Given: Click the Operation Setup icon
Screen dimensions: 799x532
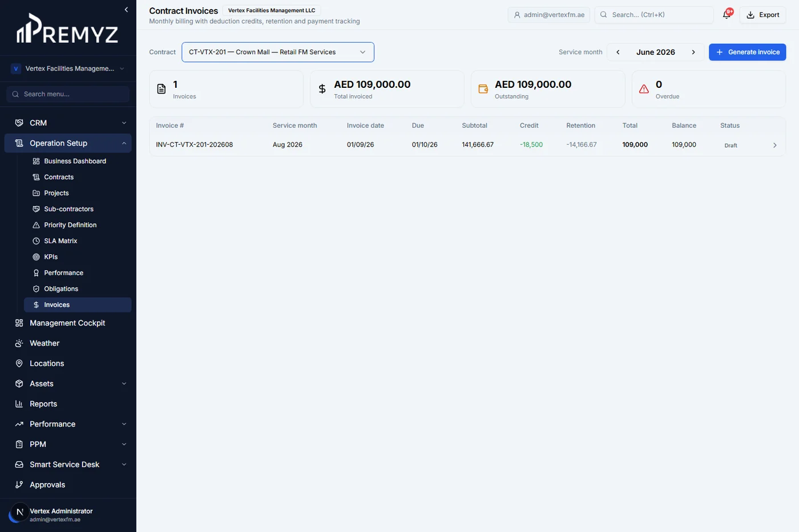Looking at the screenshot, I should [x=19, y=143].
